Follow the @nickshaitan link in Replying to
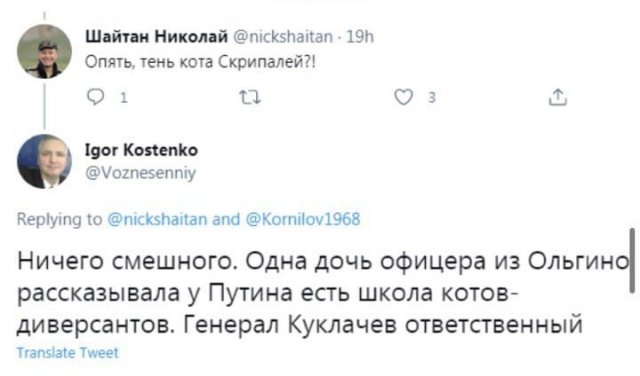Image resolution: width=640 pixels, height=376 pixels. [x=157, y=219]
